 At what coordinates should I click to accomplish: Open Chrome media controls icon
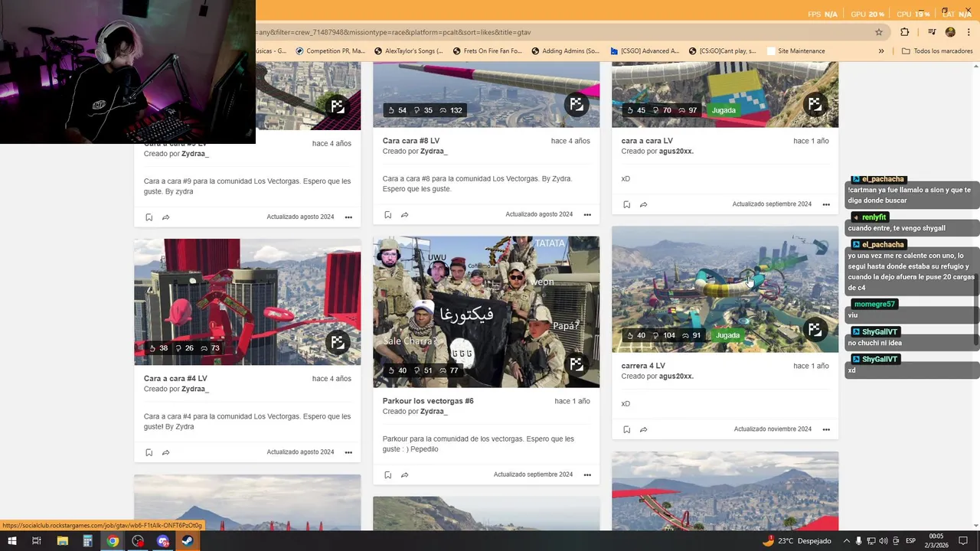(x=932, y=32)
